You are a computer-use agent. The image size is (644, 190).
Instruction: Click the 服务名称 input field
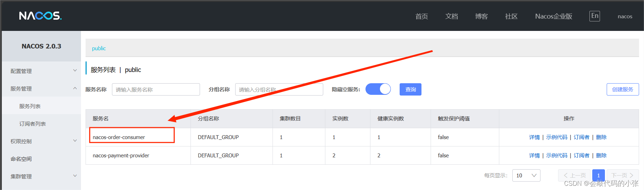pyautogui.click(x=156, y=89)
